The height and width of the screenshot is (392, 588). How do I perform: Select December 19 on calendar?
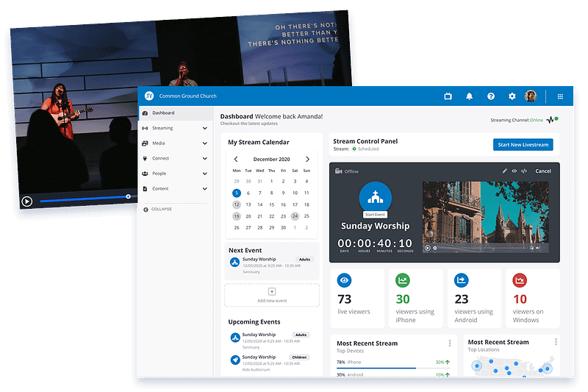pos(236,216)
